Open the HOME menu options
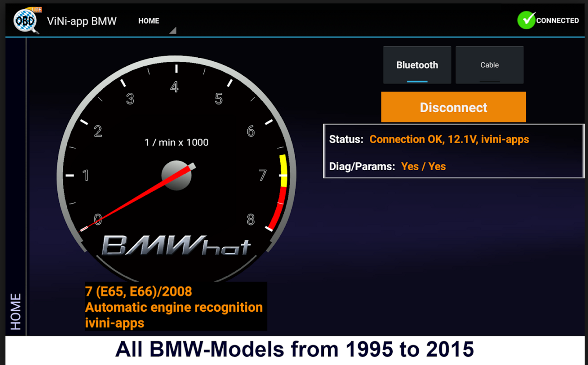The image size is (588, 365). click(148, 21)
